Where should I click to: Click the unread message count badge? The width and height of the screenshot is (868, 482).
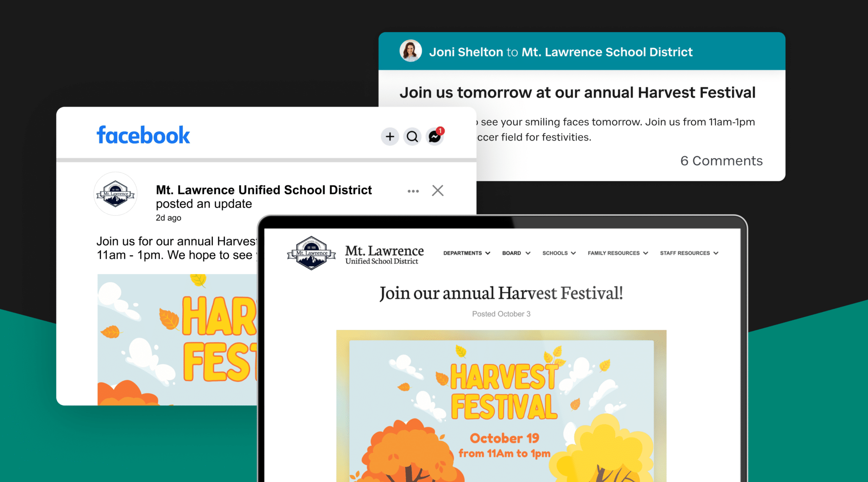tap(440, 131)
